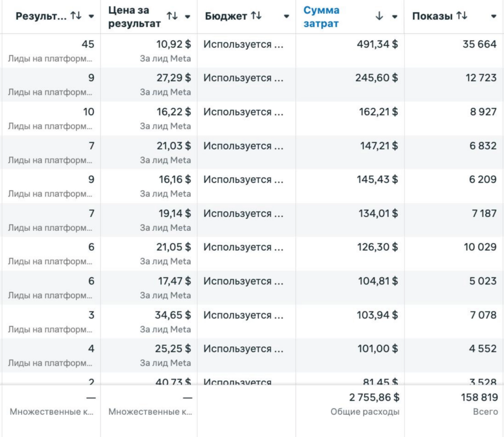
Task: Click the sort arrows icon next to Бюджет
Action: pos(256,16)
